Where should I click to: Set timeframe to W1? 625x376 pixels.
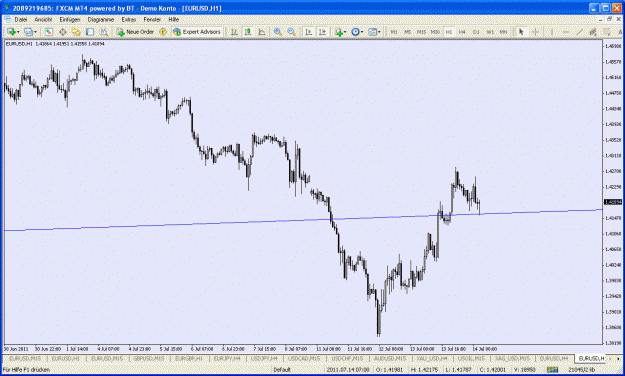pos(490,32)
